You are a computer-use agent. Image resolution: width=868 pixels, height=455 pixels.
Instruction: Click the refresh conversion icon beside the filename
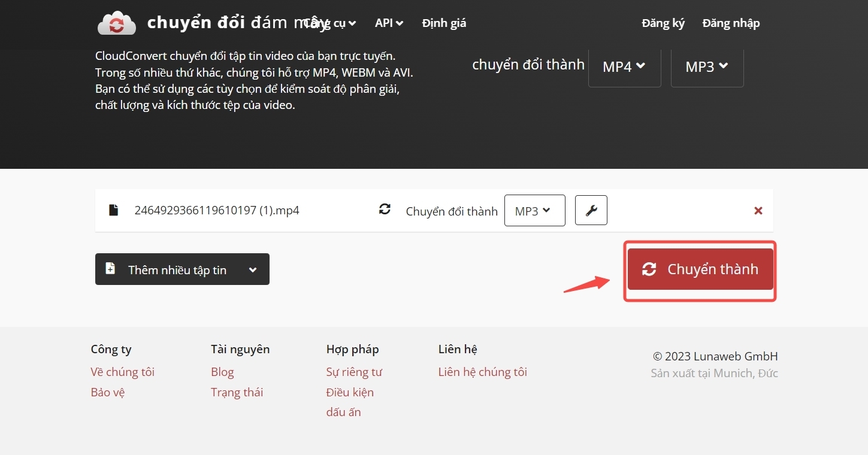384,210
